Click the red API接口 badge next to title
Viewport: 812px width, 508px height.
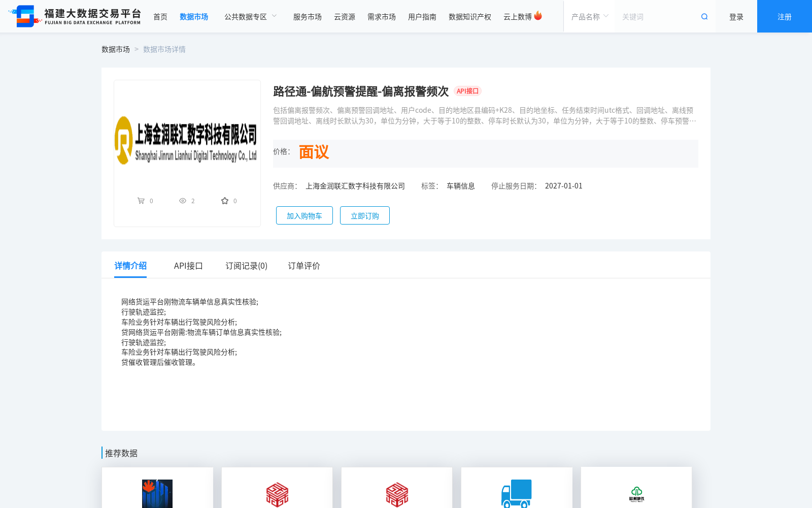(467, 91)
